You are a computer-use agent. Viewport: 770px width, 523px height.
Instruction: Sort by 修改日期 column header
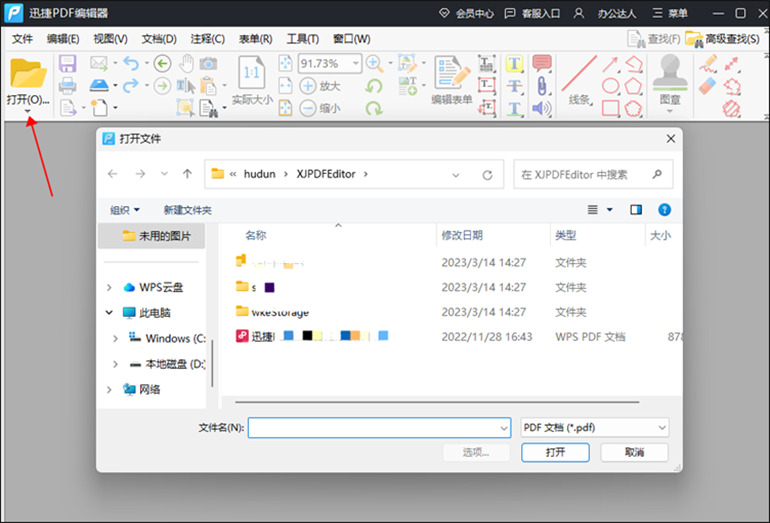pyautogui.click(x=462, y=236)
